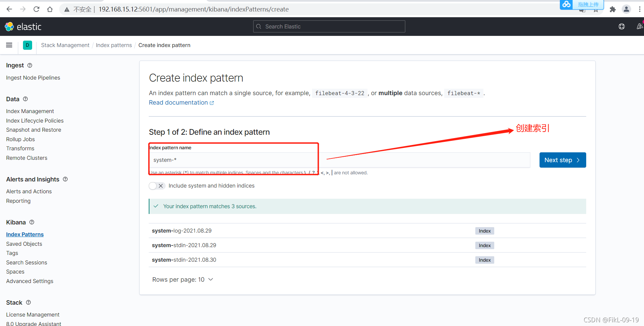644x326 pixels.
Task: Open Snapshot and Restore link
Action: [x=33, y=130]
